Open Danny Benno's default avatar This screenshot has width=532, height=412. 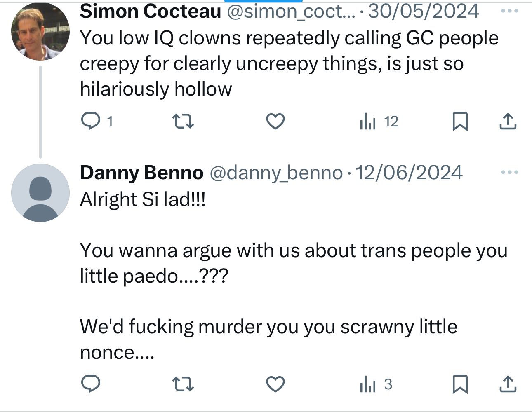pos(40,193)
